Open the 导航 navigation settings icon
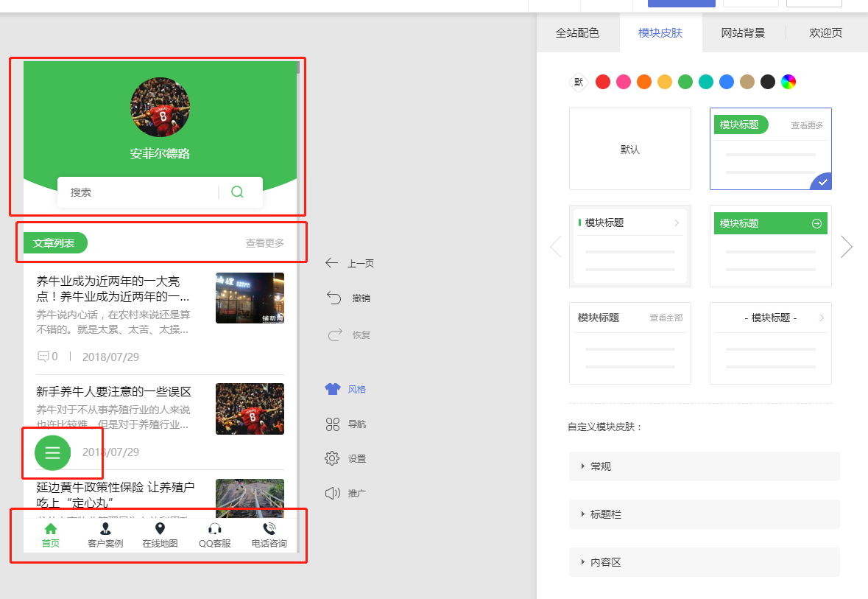Image resolution: width=868 pixels, height=599 pixels. (333, 424)
